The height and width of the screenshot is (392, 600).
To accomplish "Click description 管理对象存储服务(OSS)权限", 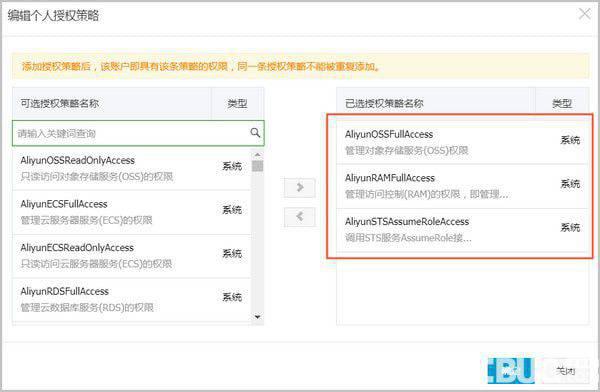I will click(x=407, y=151).
